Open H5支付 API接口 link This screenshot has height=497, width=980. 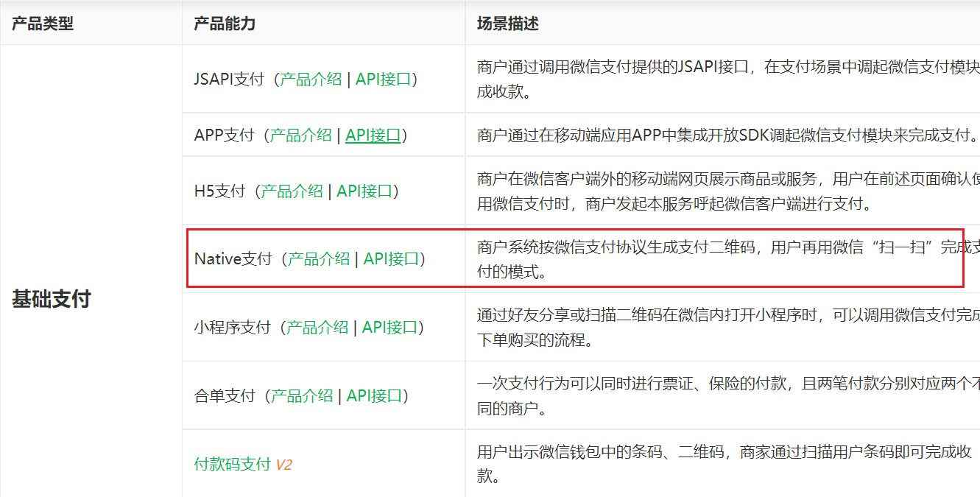click(364, 191)
